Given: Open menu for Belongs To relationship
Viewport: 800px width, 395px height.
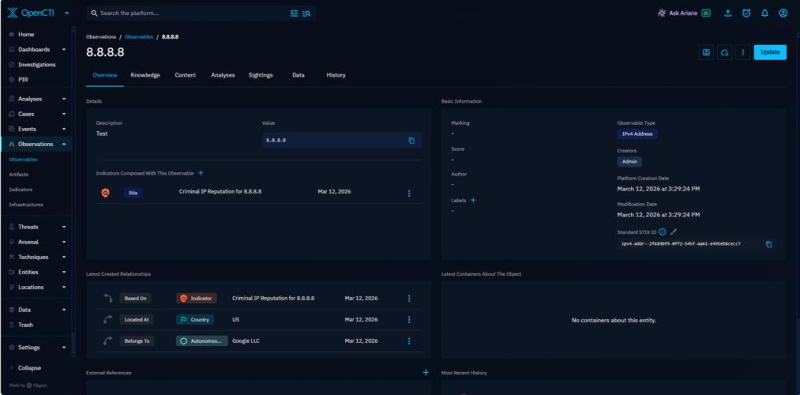Looking at the screenshot, I should pyautogui.click(x=409, y=341).
